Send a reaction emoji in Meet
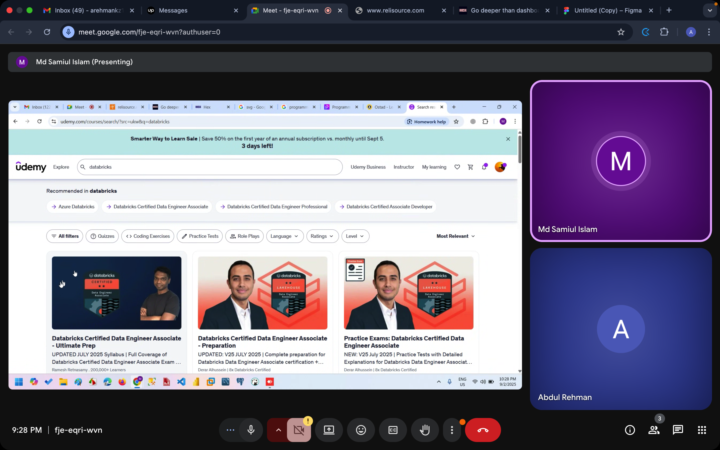This screenshot has height=450, width=720. click(361, 430)
